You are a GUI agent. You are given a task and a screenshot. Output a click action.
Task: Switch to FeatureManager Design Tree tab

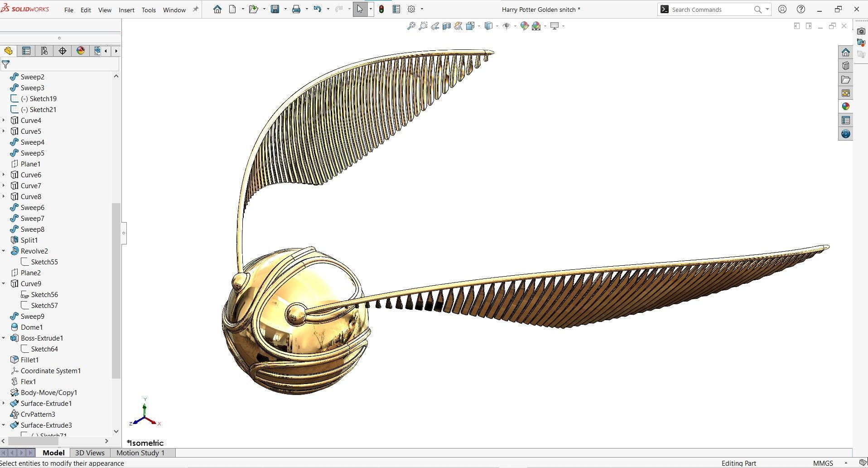click(9, 51)
